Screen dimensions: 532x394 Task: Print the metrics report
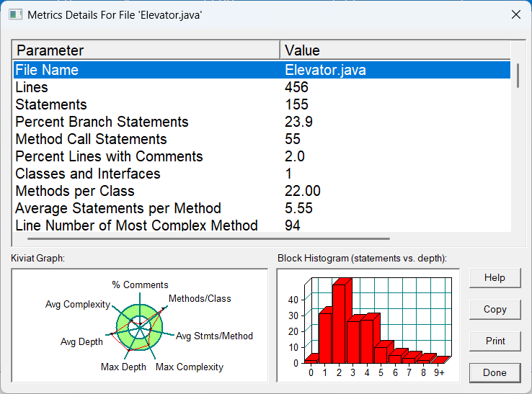point(495,341)
